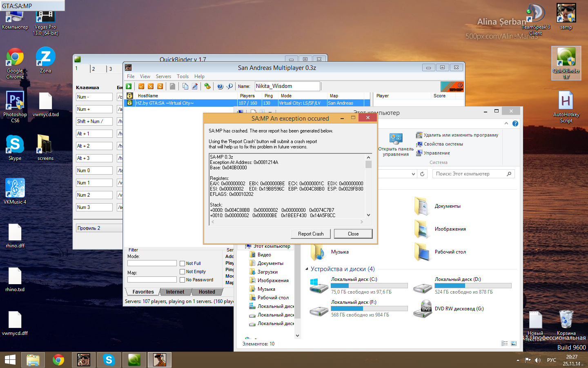Image resolution: width=588 pixels, height=368 pixels.
Task: Click the volume speaker tray icon
Action: 538,360
